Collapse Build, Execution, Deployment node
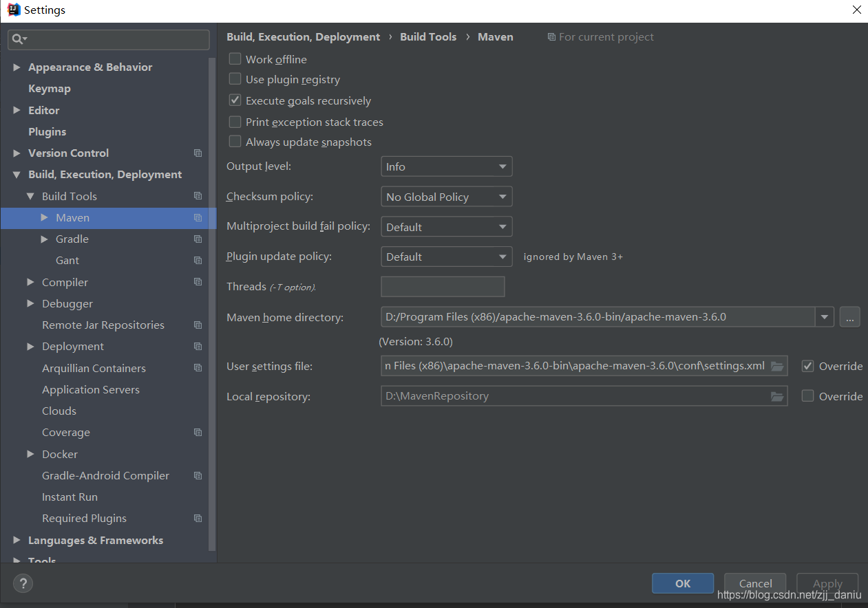 [17, 175]
